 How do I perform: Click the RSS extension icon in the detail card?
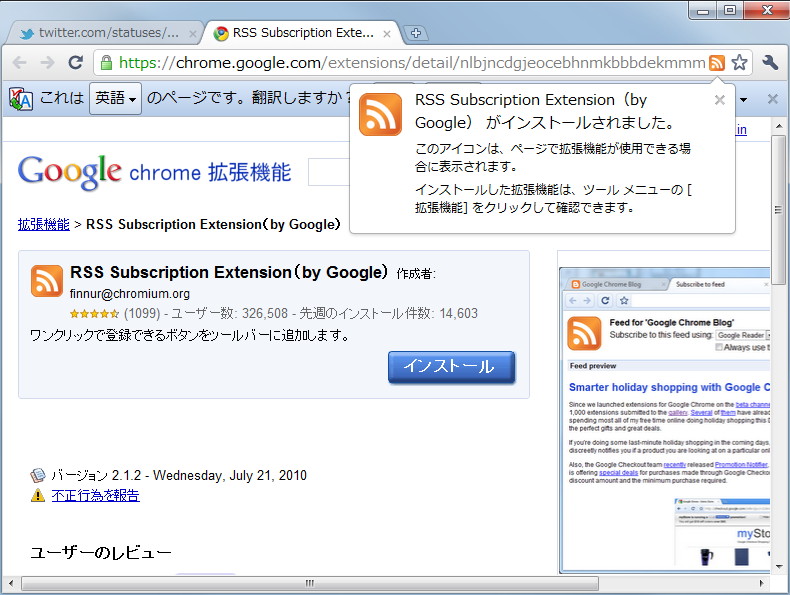47,281
